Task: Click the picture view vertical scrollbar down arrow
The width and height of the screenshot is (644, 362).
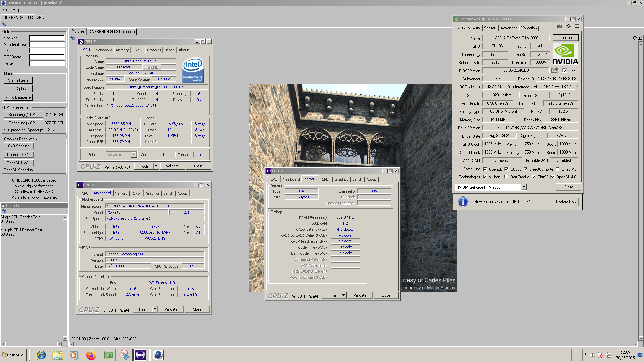Action: [x=640, y=339]
